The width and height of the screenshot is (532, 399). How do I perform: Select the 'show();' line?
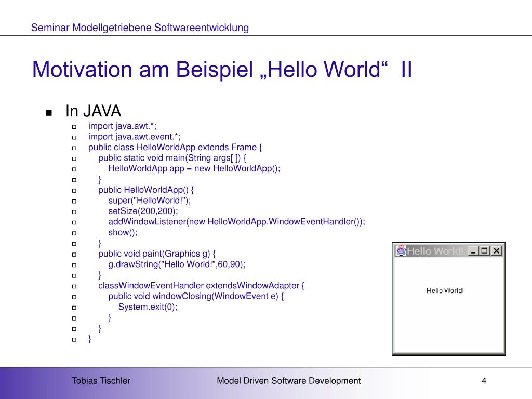pyautogui.click(x=123, y=232)
